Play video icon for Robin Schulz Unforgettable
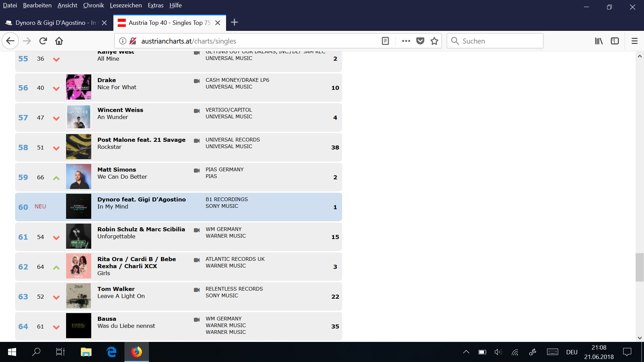The image size is (644, 362). tap(197, 230)
